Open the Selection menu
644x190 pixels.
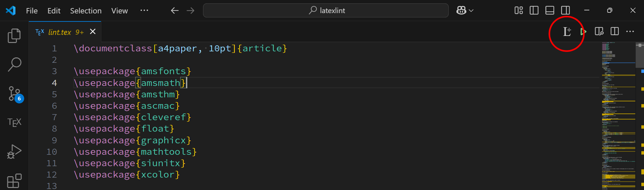[86, 11]
